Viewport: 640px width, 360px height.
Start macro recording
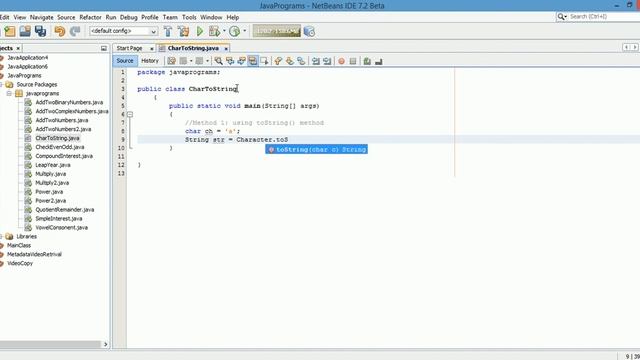tap(341, 61)
